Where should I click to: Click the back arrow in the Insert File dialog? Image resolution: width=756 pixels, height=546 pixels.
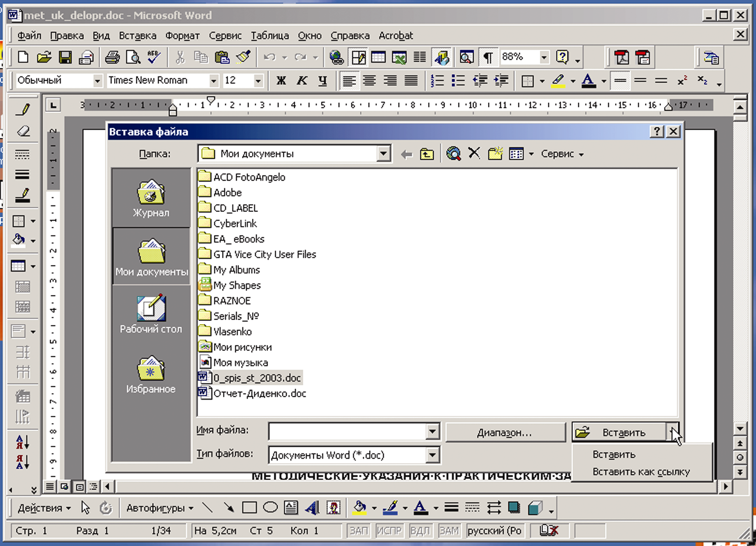(x=406, y=154)
